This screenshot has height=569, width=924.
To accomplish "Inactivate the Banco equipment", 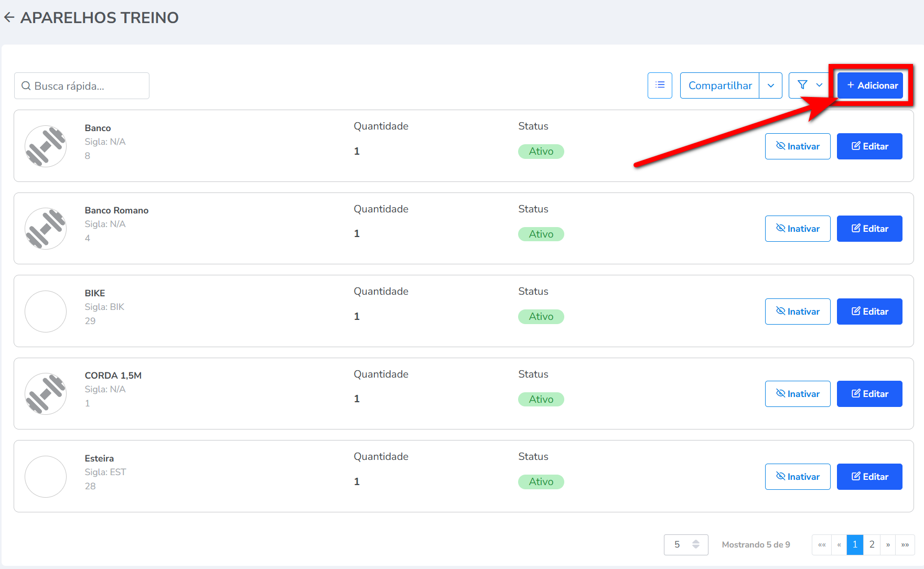I will [797, 146].
